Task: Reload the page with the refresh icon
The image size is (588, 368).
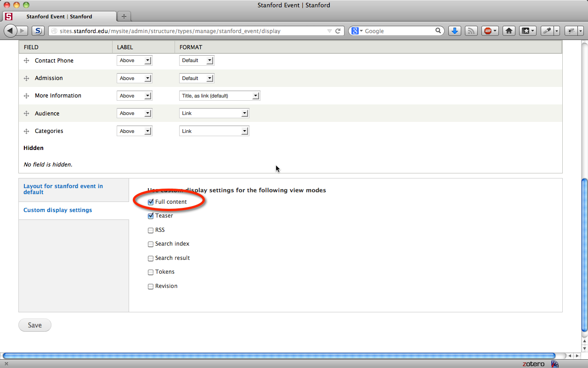Action: [x=338, y=31]
